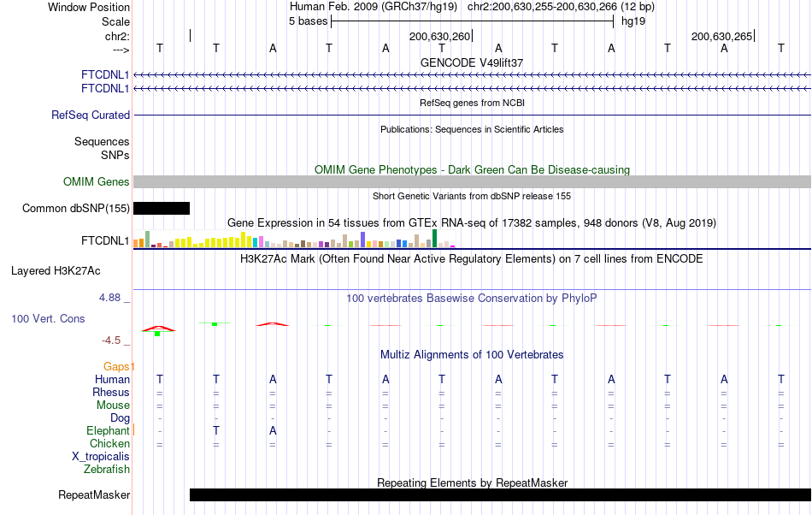Click the Human alignment row label
The width and height of the screenshot is (812, 515).
(x=112, y=379)
